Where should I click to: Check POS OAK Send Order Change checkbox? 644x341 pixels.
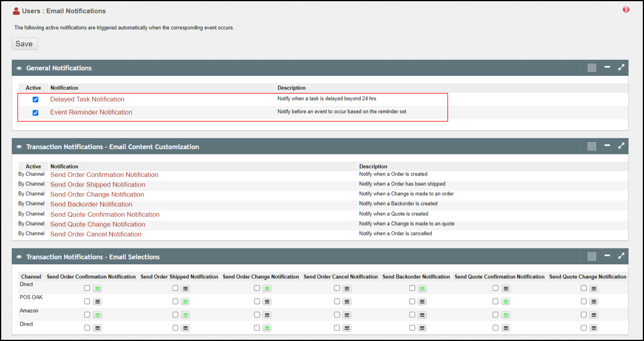pyautogui.click(x=257, y=301)
